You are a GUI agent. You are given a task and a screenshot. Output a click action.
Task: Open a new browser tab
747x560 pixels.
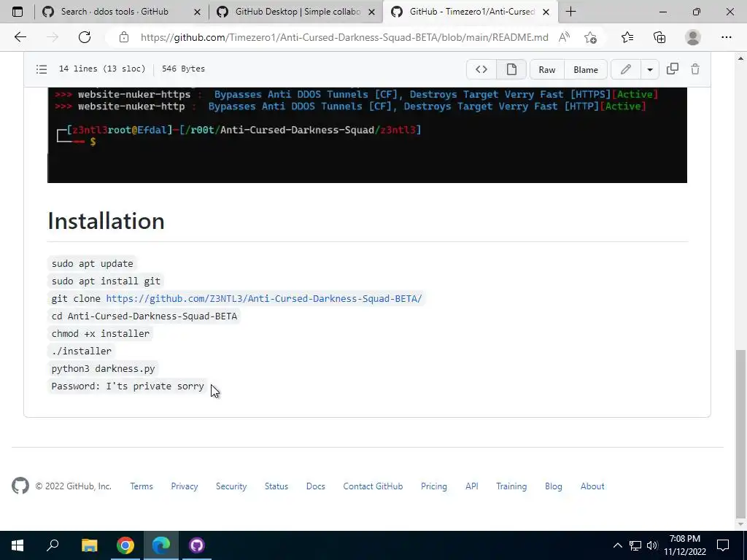coord(570,12)
